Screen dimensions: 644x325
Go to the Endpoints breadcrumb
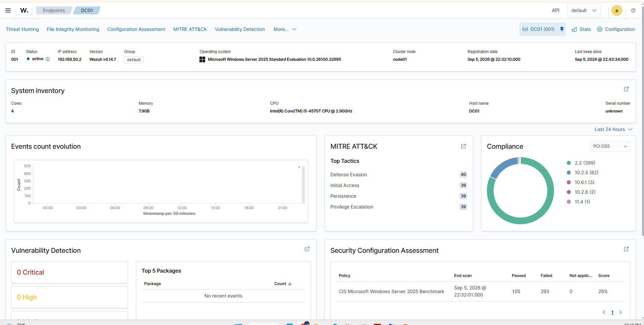click(54, 10)
